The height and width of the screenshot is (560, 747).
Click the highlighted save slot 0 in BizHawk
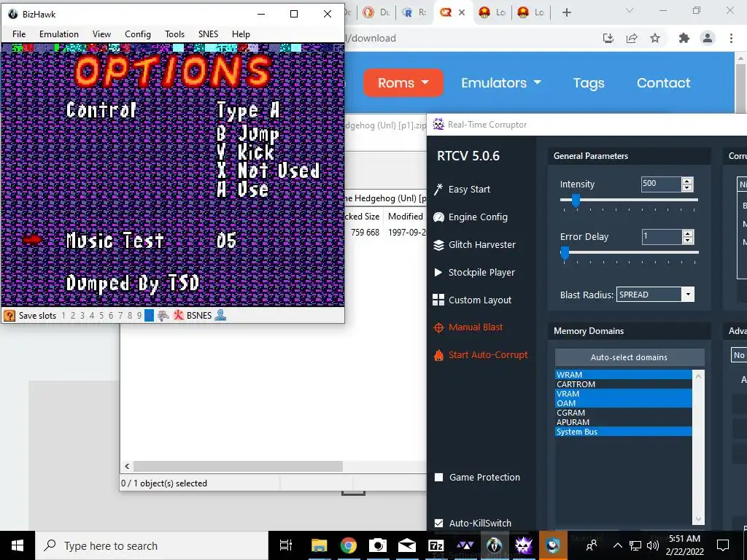click(x=149, y=315)
